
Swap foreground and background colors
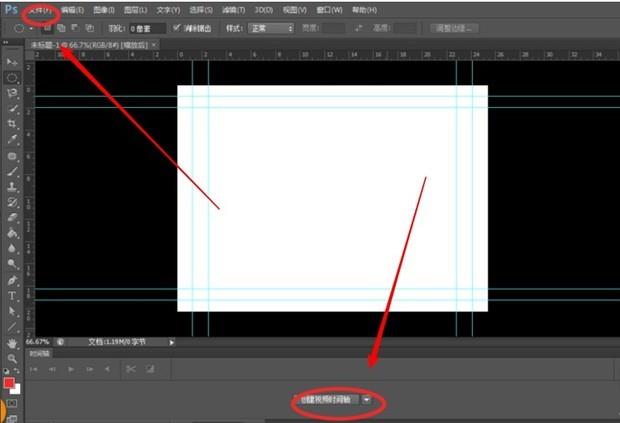point(17,371)
